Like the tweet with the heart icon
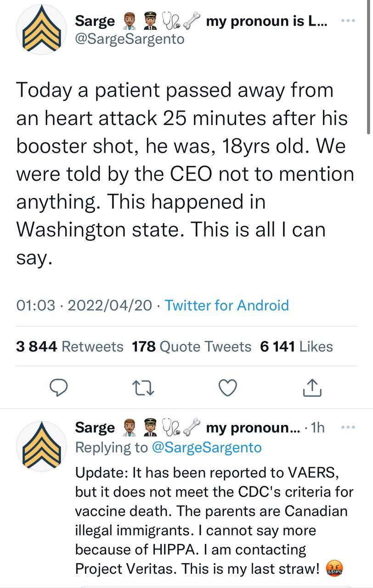373x588 pixels. tap(227, 389)
